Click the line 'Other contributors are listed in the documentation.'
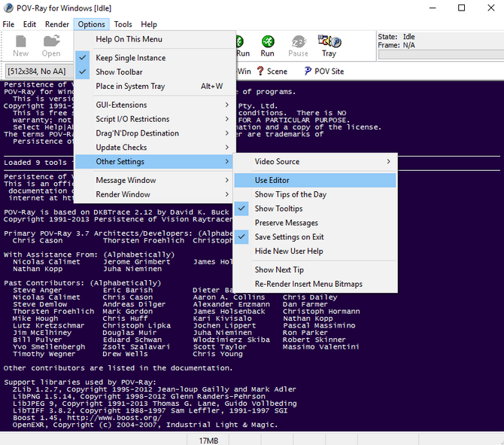This screenshot has width=504, height=445. (x=118, y=367)
